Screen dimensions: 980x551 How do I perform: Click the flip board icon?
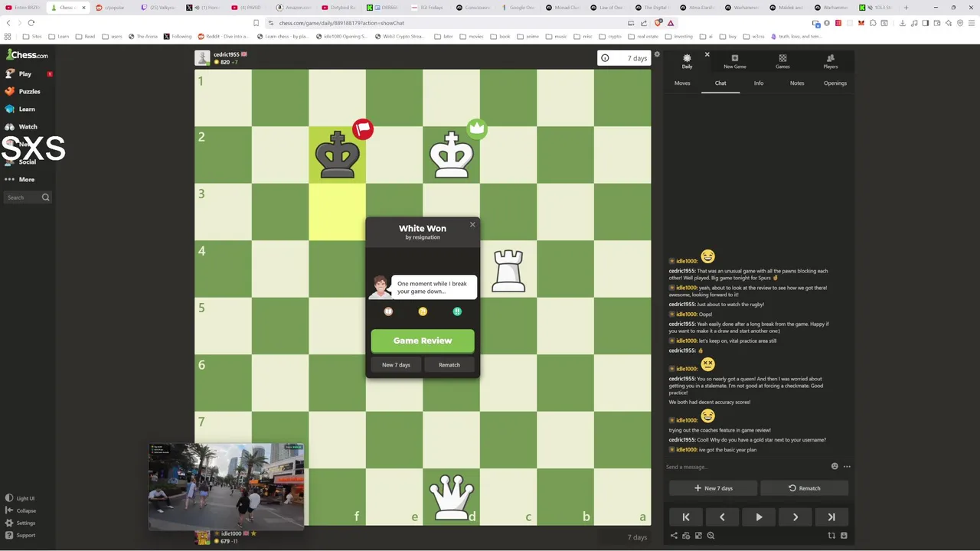(x=831, y=536)
